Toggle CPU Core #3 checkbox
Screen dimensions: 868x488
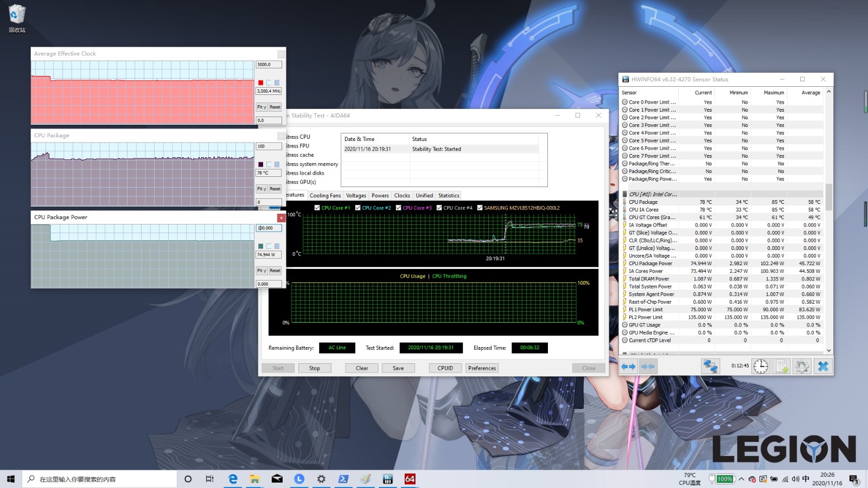pyautogui.click(x=399, y=208)
